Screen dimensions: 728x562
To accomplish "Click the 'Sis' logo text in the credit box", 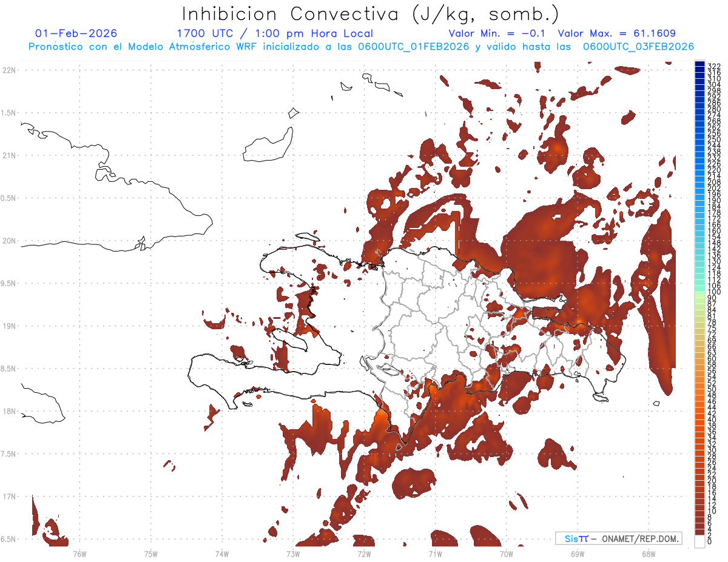I will (571, 538).
